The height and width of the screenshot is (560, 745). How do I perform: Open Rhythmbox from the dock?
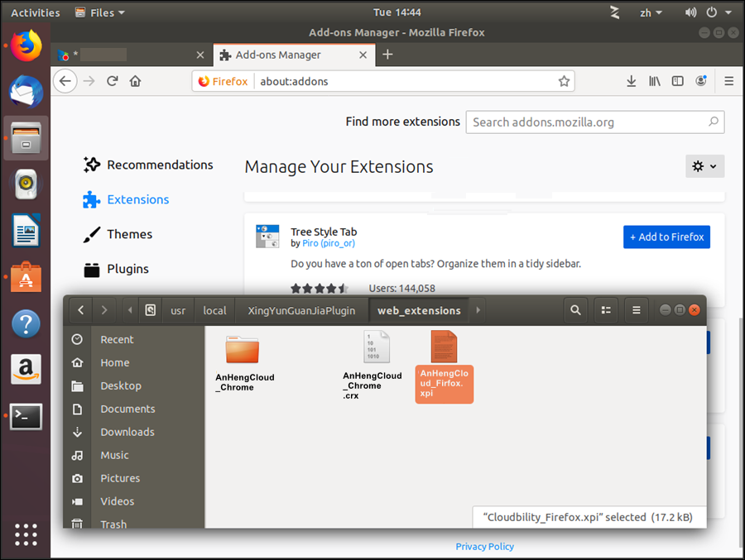26,184
